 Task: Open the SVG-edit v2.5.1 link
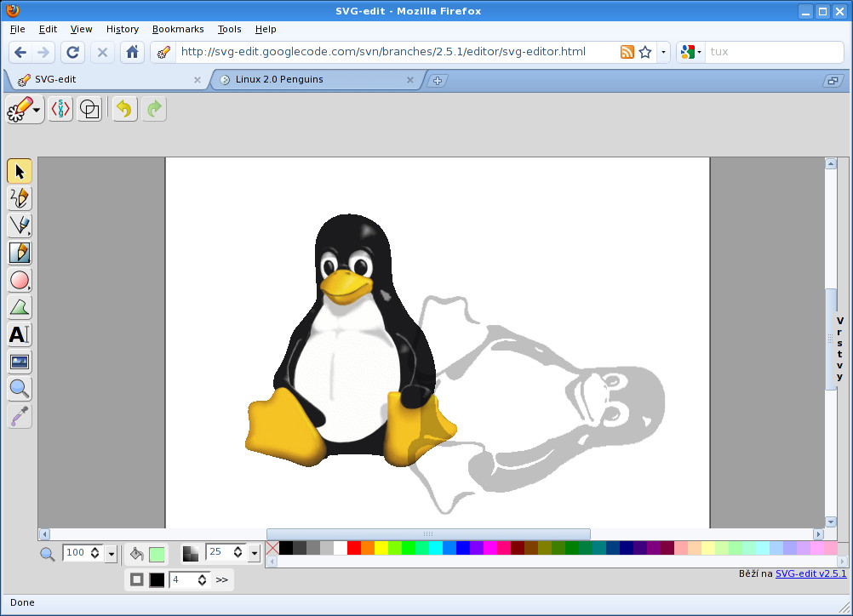click(810, 573)
